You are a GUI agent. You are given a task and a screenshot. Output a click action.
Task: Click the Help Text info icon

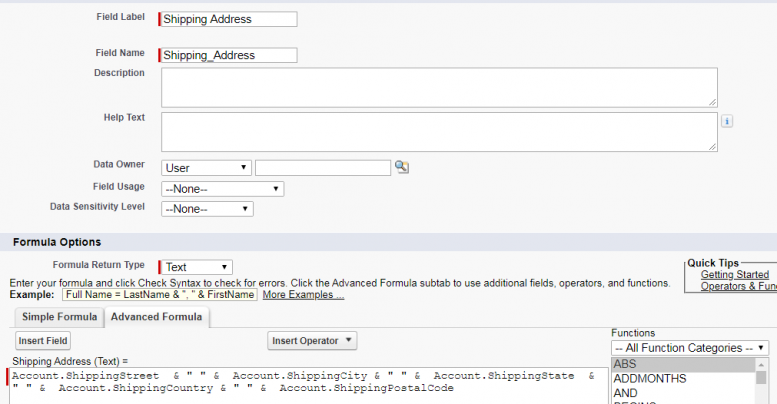tap(726, 121)
